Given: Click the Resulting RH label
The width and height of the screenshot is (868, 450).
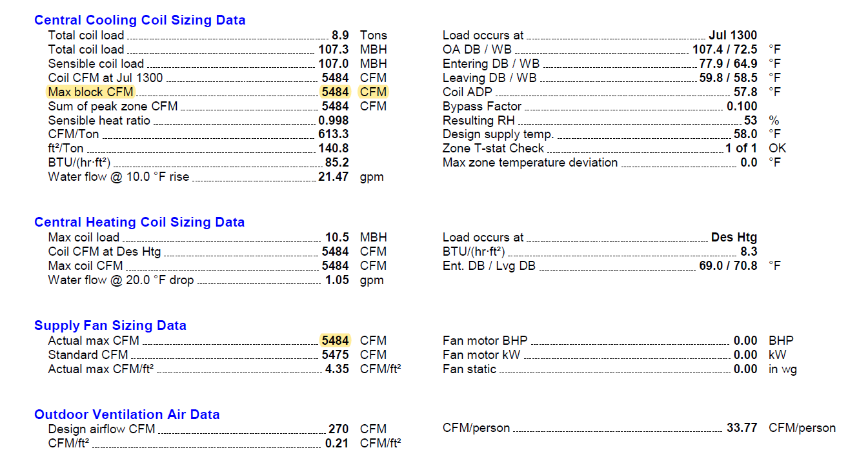Looking at the screenshot, I should 478,121.
